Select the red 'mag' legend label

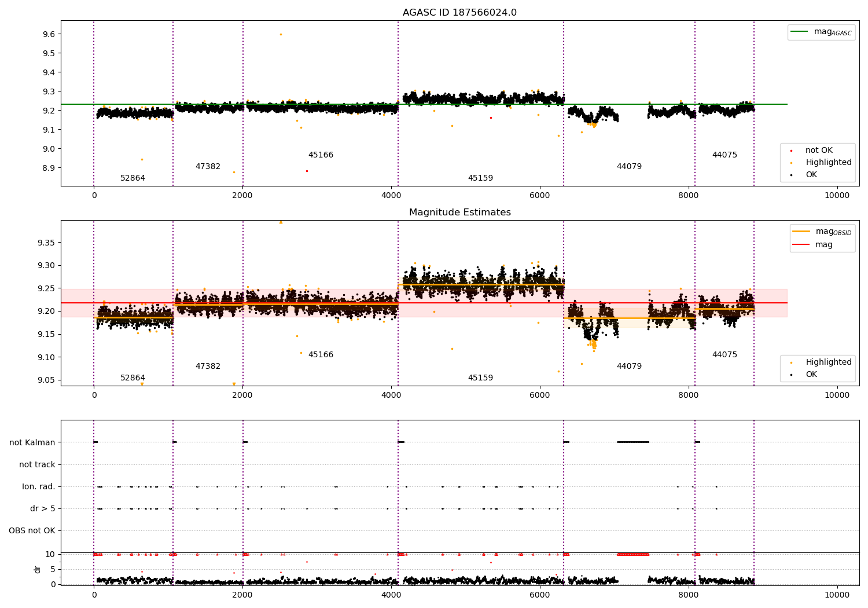(824, 245)
